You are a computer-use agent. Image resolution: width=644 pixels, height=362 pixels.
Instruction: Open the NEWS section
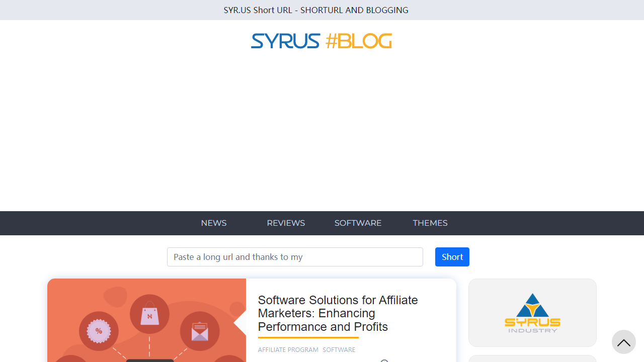pos(213,223)
